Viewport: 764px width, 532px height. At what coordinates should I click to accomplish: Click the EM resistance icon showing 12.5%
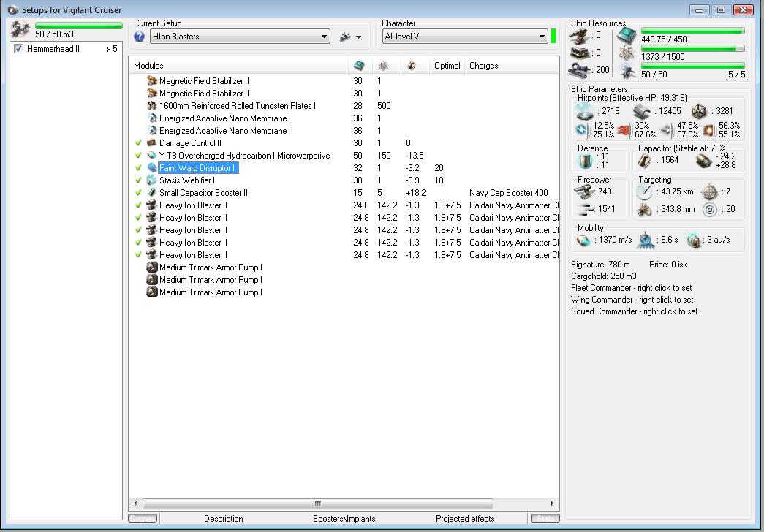point(583,130)
